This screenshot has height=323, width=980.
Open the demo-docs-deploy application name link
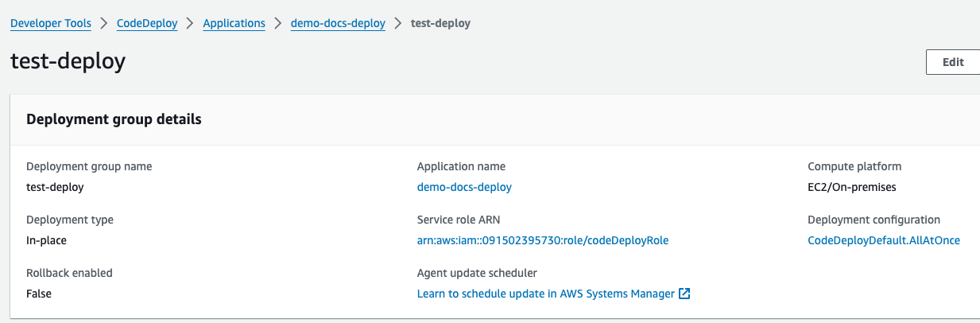[464, 187]
